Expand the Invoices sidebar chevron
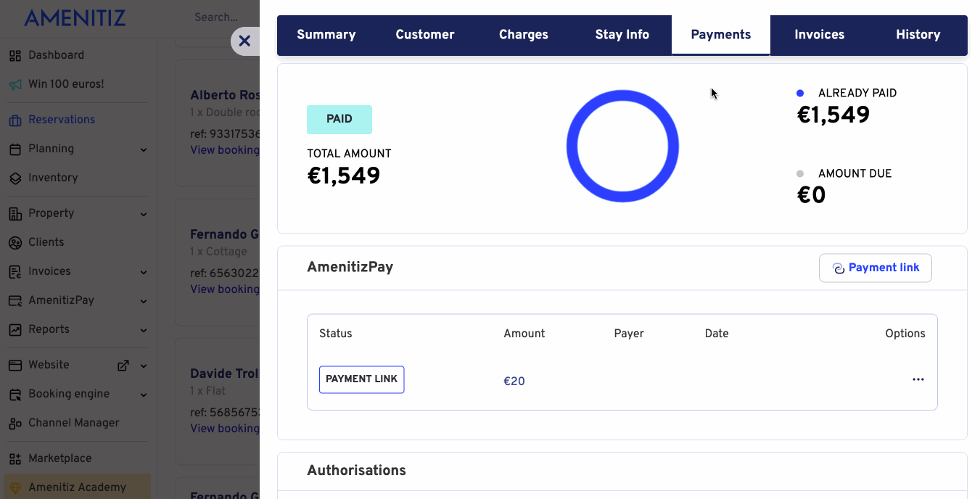Viewport: 980px width, 499px height. click(x=144, y=272)
